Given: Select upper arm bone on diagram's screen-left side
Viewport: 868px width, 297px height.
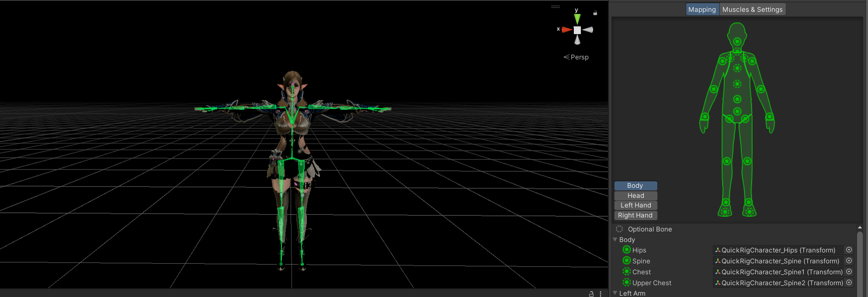Looking at the screenshot, I should (x=722, y=61).
